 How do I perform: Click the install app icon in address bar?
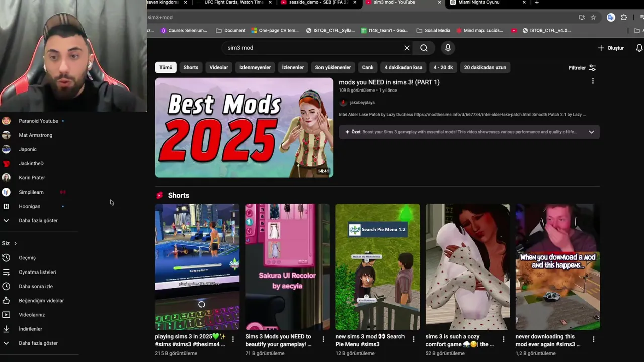point(582,17)
